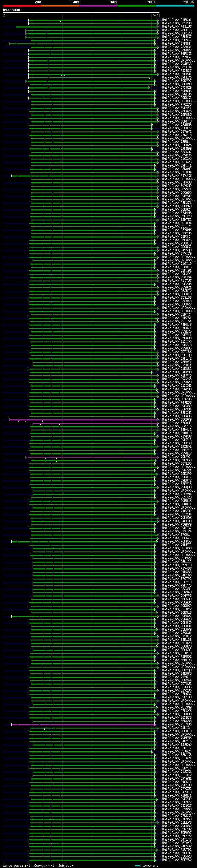Select label UniRef100_Q3J558
Image resolution: width=197 pixels, height=868 pixels.
click(x=176, y=125)
